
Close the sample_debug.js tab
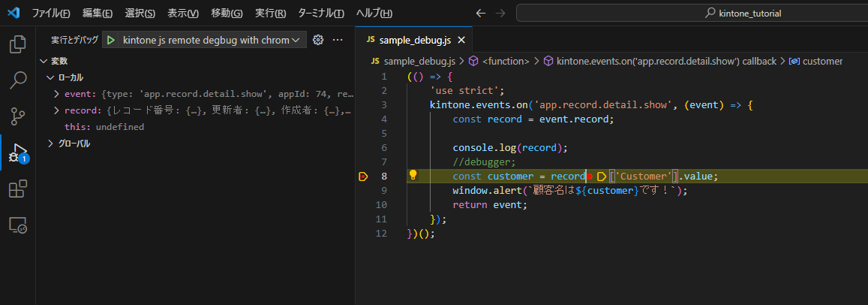point(461,41)
